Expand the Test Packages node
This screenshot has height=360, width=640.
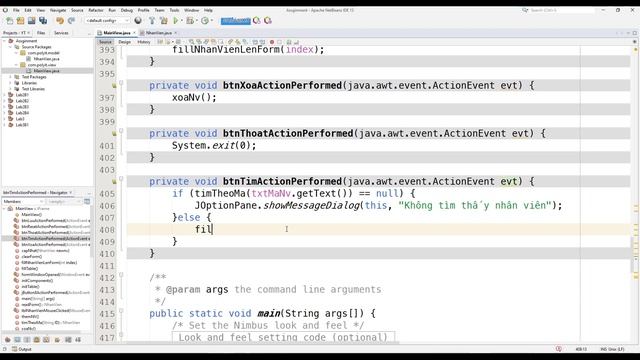tap(10, 77)
